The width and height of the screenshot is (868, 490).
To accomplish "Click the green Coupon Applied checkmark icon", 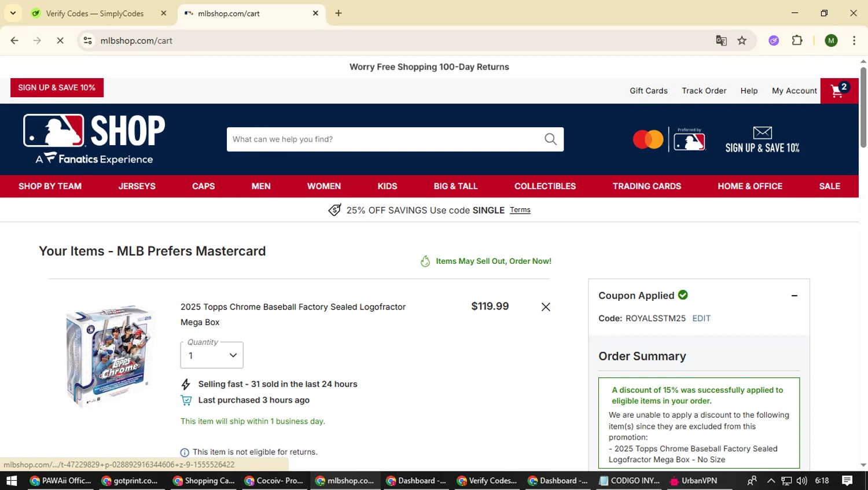I will [x=683, y=295].
